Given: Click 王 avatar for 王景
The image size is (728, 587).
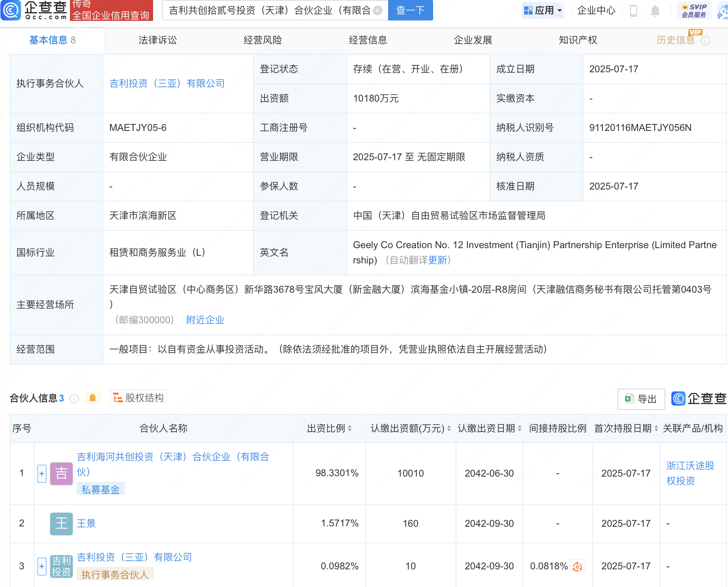Looking at the screenshot, I should [x=61, y=524].
